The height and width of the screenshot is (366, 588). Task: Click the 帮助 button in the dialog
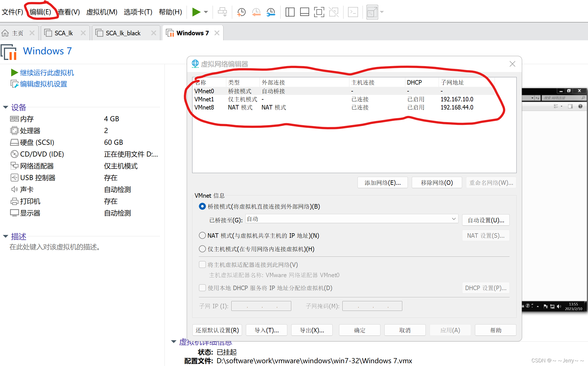(496, 330)
